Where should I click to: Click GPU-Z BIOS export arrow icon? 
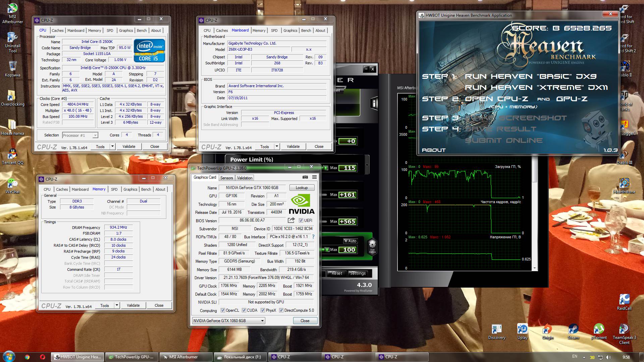coord(291,220)
